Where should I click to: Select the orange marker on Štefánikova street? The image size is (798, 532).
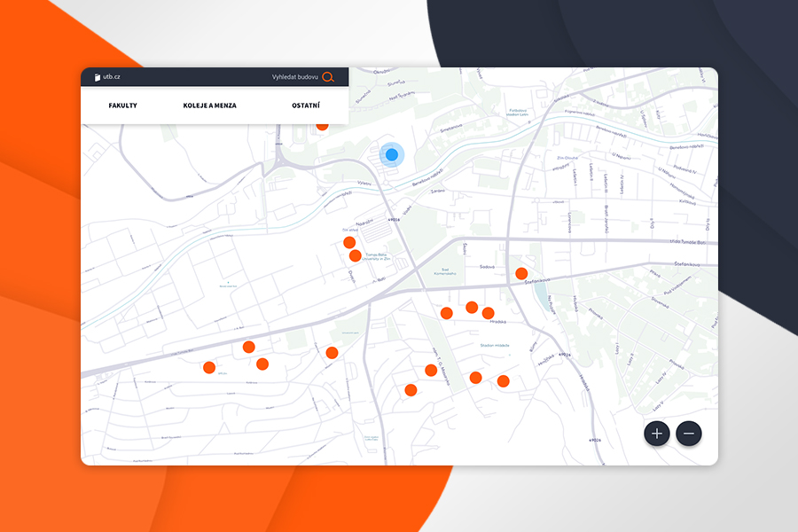(521, 273)
